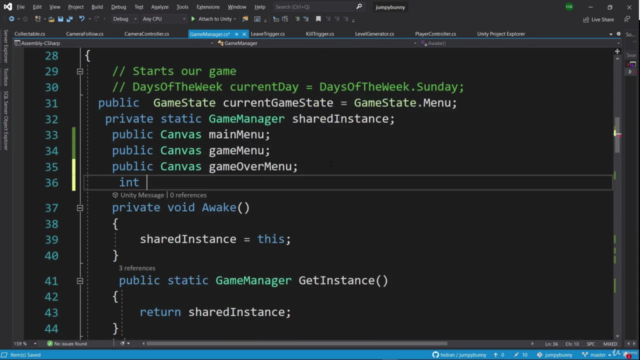Image resolution: width=640 pixels, height=360 pixels.
Task: Click the search magnifier icon
Action: 359,7
